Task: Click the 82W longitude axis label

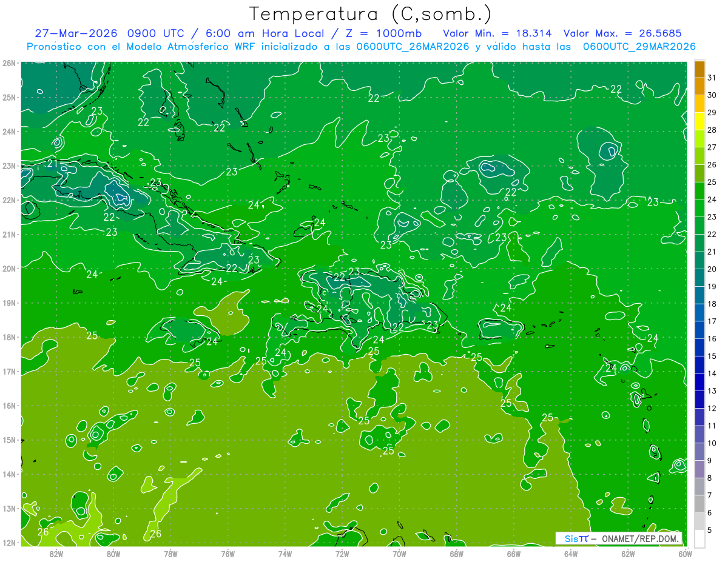Action: pos(56,553)
